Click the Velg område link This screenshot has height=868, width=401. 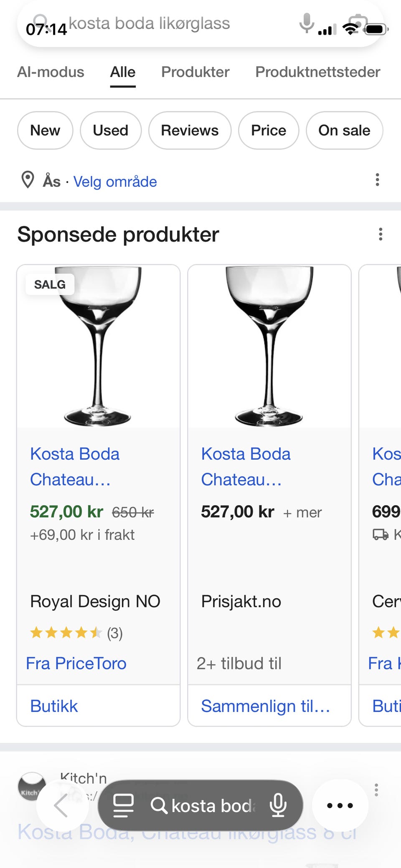point(115,182)
